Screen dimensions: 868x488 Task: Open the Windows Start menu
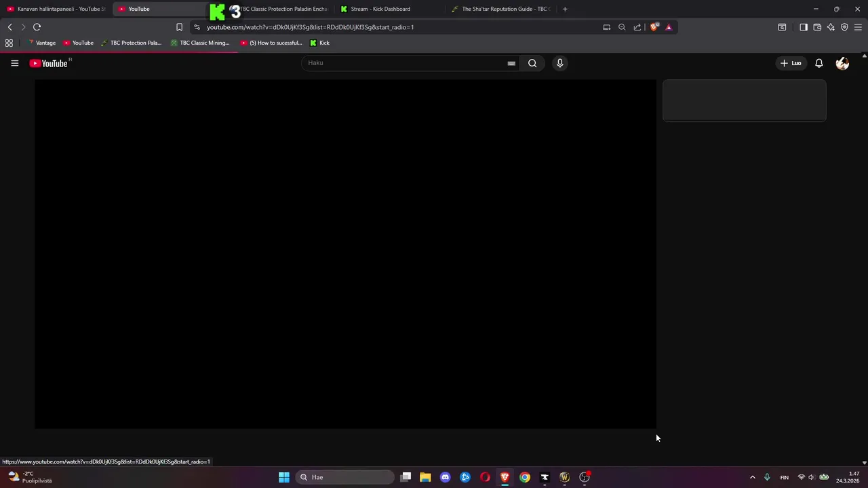pyautogui.click(x=284, y=477)
